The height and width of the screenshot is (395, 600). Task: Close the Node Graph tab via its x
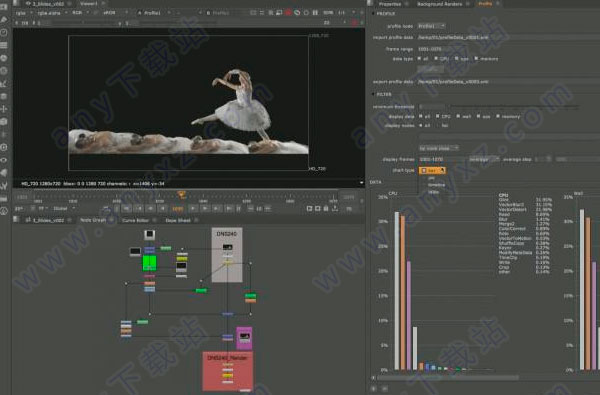111,220
